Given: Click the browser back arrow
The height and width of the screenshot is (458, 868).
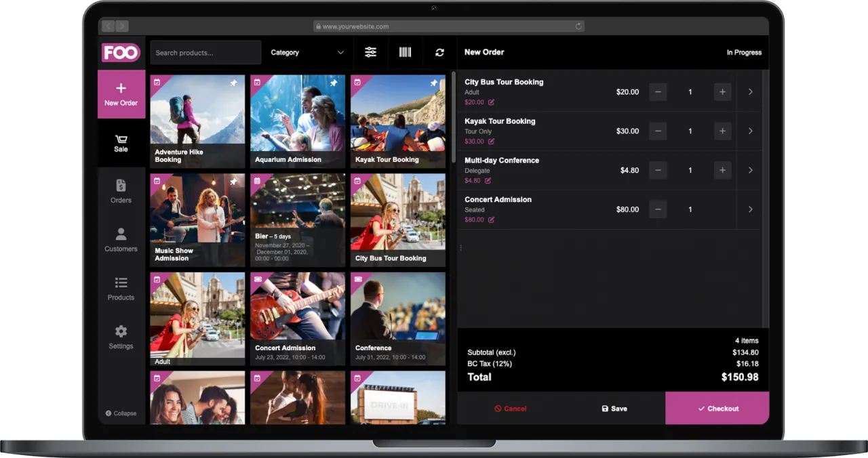Looking at the screenshot, I should pyautogui.click(x=108, y=26).
